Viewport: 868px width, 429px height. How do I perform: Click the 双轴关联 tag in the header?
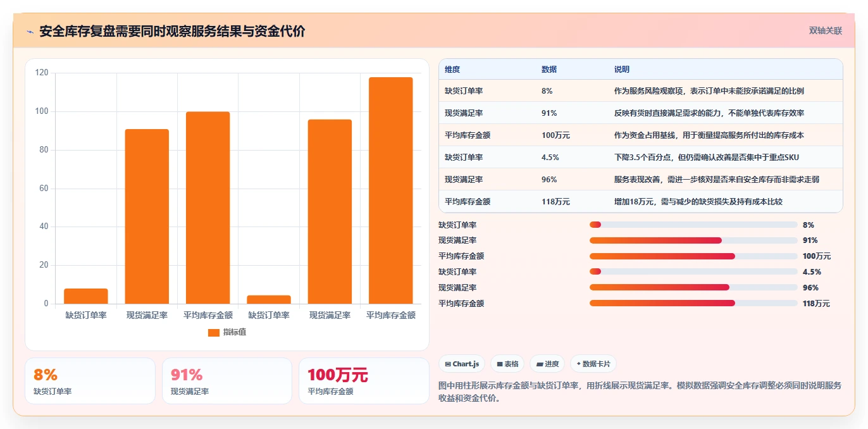(x=825, y=30)
